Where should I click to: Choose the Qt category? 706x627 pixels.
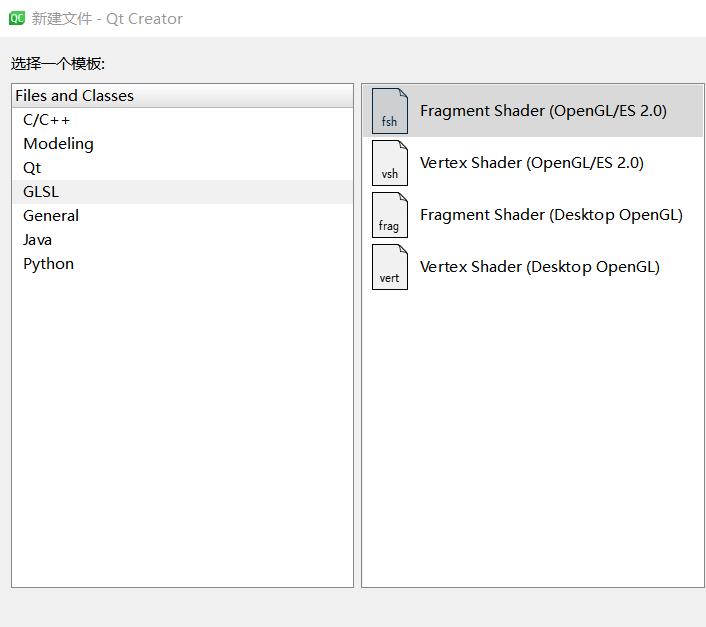coord(182,168)
